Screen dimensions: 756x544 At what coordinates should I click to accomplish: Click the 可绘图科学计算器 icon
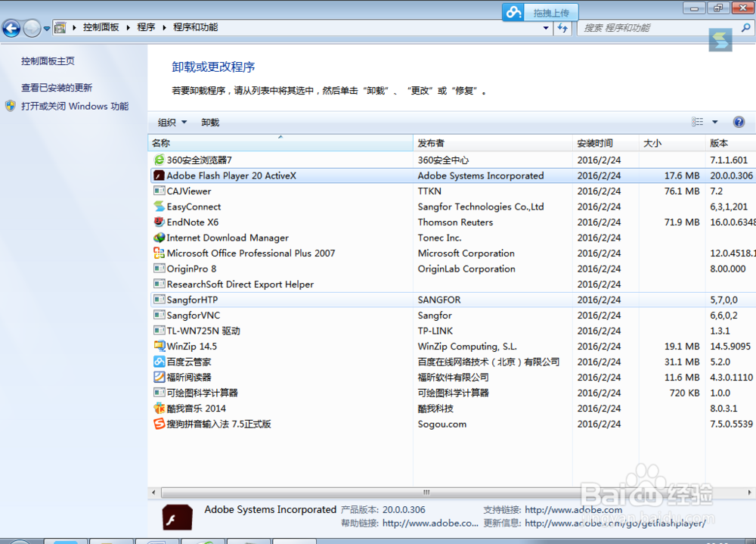[159, 393]
